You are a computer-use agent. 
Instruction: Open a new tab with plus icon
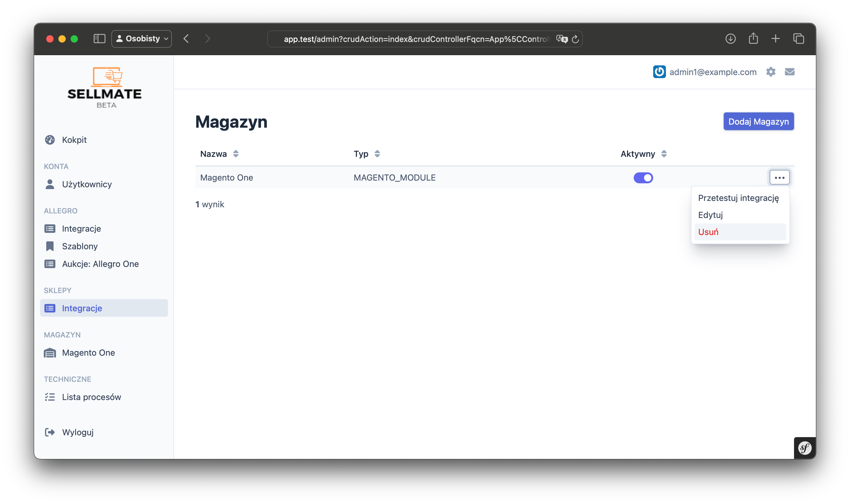(775, 39)
